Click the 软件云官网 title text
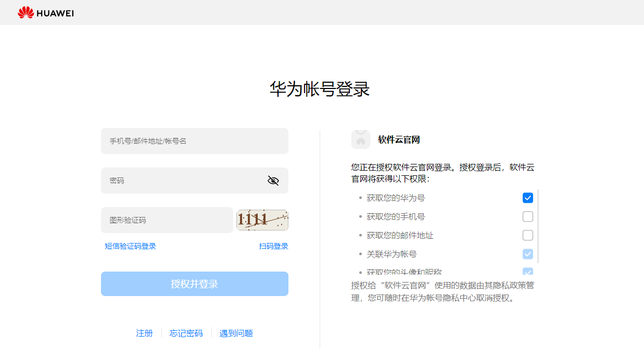The width and height of the screenshot is (644, 359). tap(399, 139)
